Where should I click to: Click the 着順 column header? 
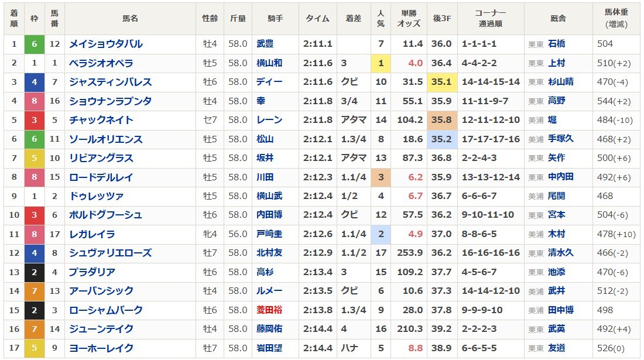point(14,19)
